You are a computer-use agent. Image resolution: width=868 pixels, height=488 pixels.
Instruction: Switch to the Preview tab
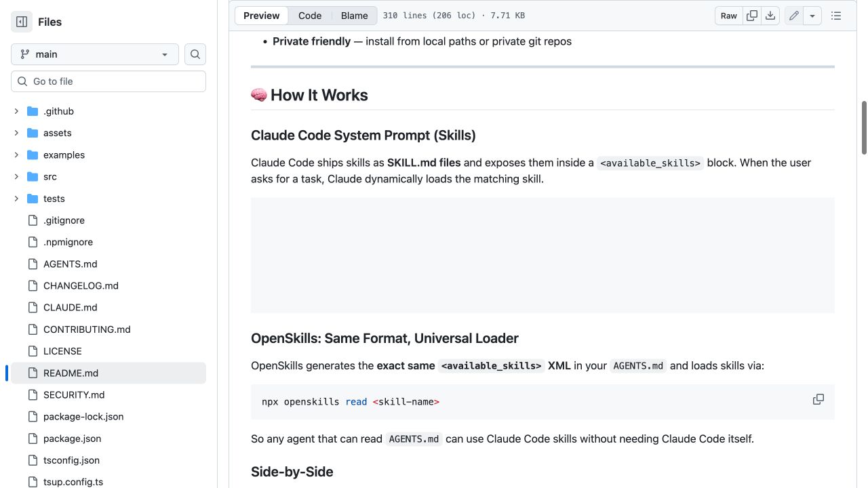tap(262, 16)
